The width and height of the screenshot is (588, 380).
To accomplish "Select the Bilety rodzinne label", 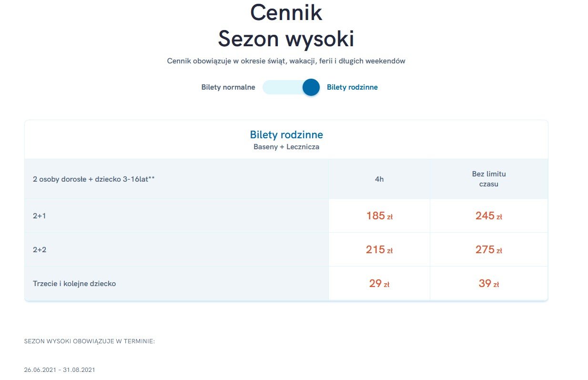I will coord(352,87).
